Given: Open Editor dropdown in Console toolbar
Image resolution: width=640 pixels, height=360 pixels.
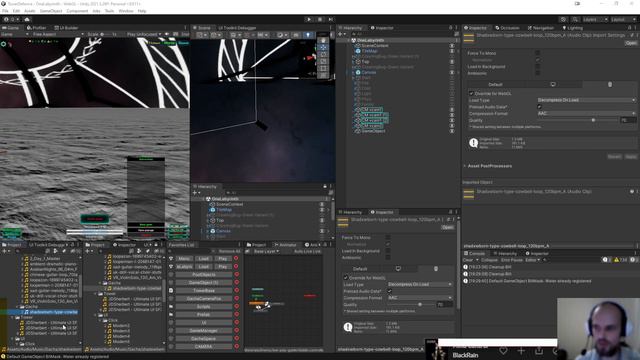Looking at the screenshot, I should (x=532, y=260).
